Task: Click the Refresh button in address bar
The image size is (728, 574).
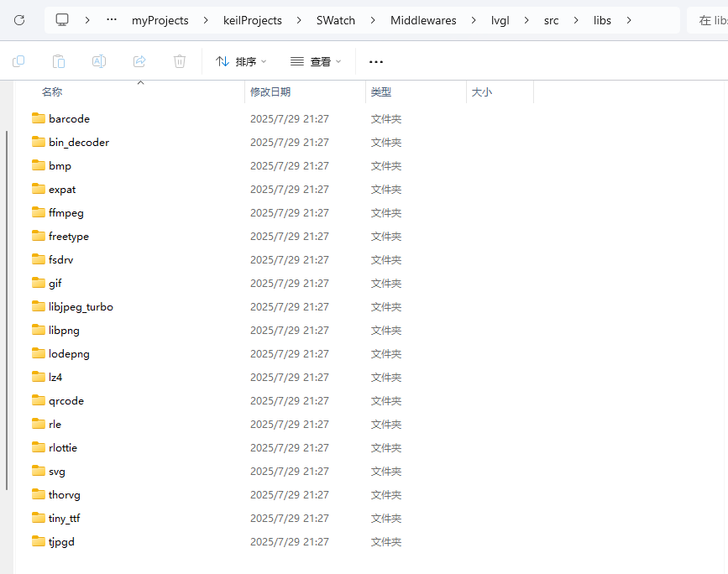Action: (x=19, y=20)
